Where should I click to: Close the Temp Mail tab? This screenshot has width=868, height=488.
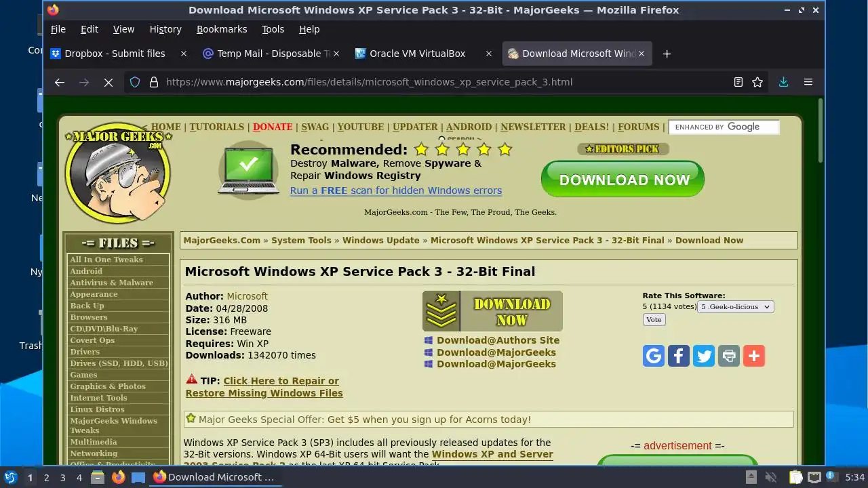coord(336,54)
